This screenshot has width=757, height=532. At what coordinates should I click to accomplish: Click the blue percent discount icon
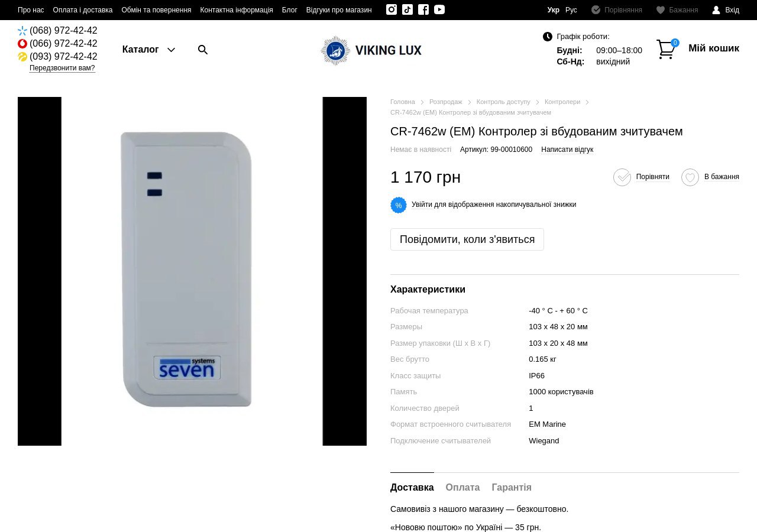pos(399,205)
